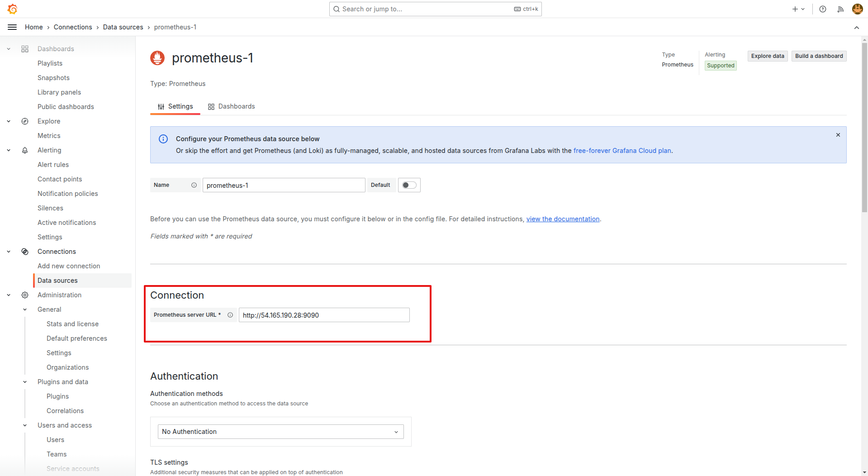The width and height of the screenshot is (868, 476).
Task: Go to Connections in the breadcrumb
Action: click(x=73, y=27)
